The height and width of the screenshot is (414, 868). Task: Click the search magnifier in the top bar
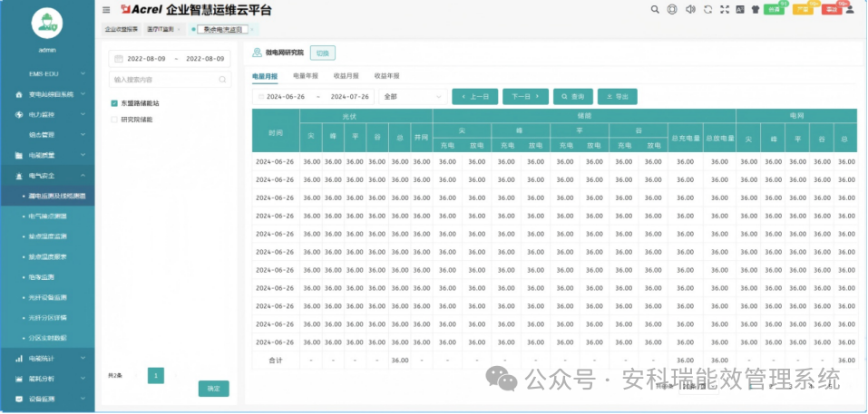(x=655, y=9)
